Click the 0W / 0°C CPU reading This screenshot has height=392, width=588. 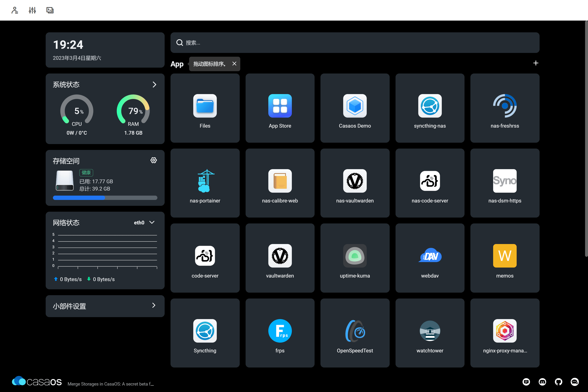pos(77,133)
